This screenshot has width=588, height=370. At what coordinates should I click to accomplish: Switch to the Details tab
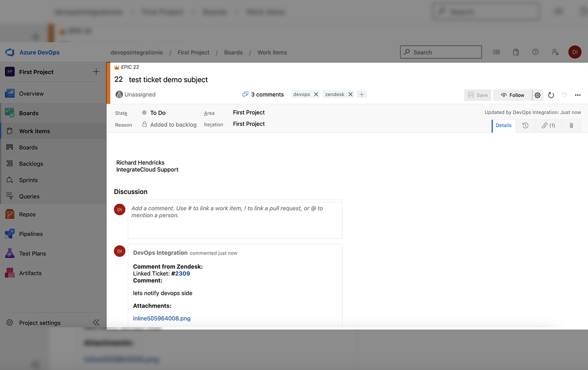504,125
